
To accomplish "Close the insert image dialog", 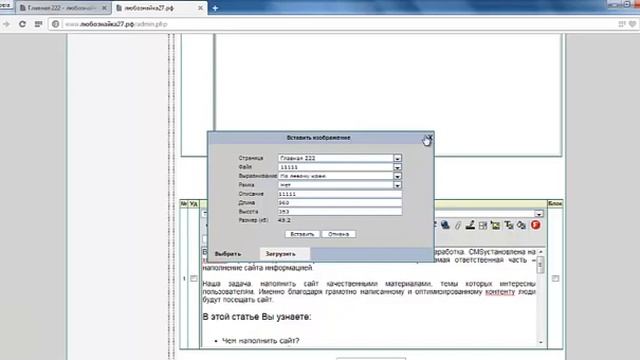I will [429, 138].
